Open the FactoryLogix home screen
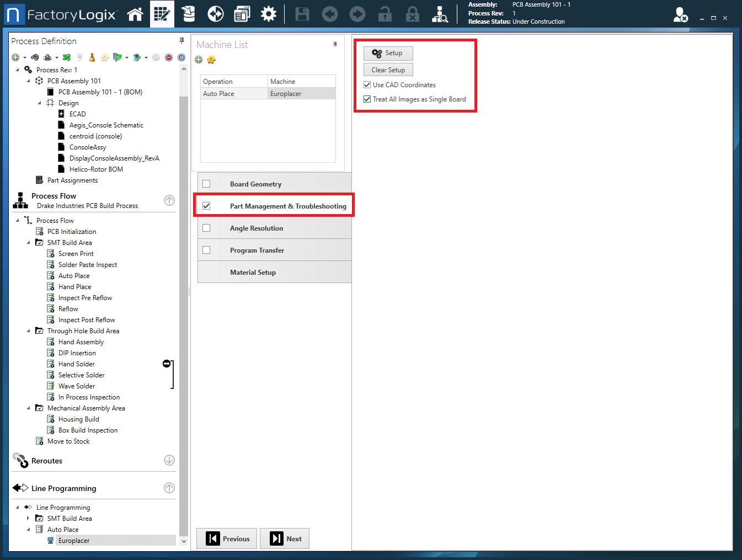This screenshot has height=560, width=742. click(x=135, y=14)
